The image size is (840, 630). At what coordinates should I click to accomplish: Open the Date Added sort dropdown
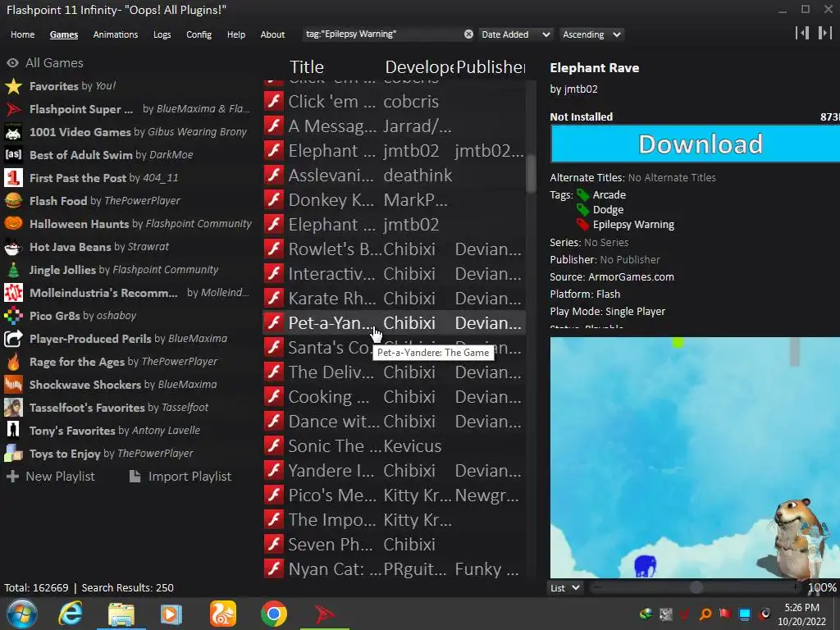(x=515, y=34)
